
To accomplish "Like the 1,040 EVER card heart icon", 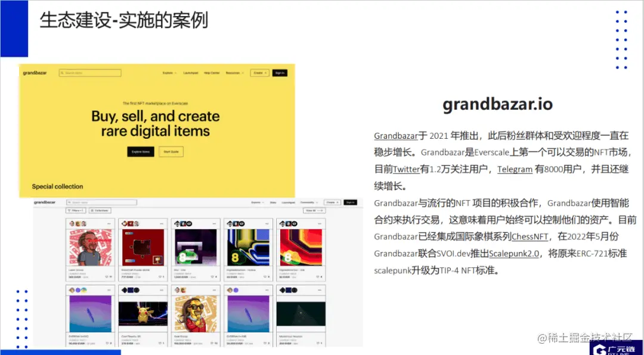I will [213, 277].
